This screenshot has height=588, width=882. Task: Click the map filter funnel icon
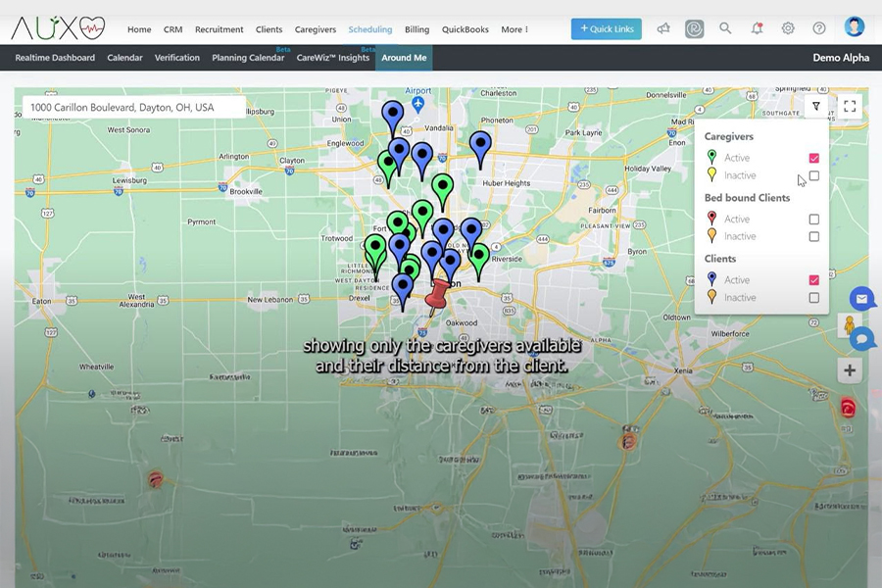click(815, 107)
